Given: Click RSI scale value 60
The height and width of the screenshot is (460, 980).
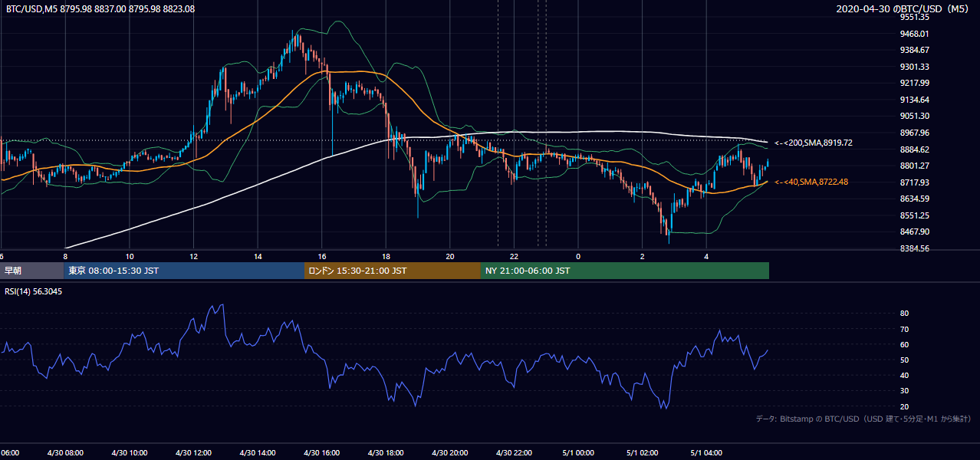Looking at the screenshot, I should point(904,344).
